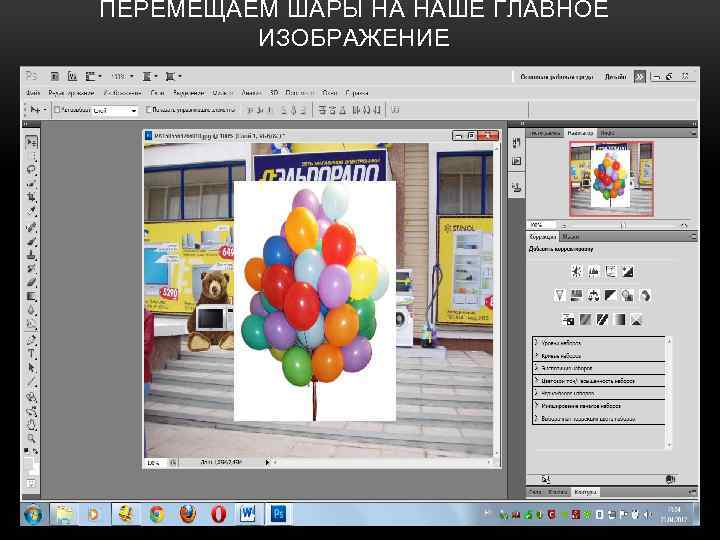Select the Brush tool
The image size is (720, 540).
tap(31, 240)
